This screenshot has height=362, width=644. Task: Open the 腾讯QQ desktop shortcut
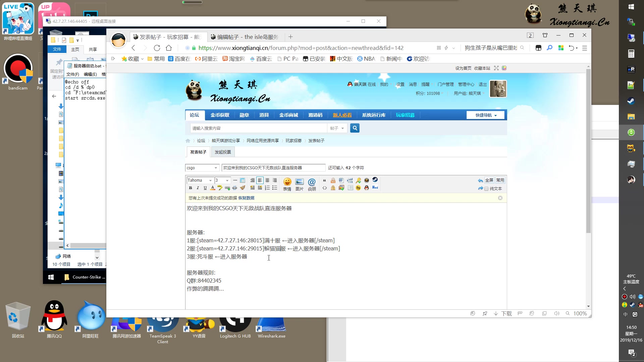[x=54, y=319]
